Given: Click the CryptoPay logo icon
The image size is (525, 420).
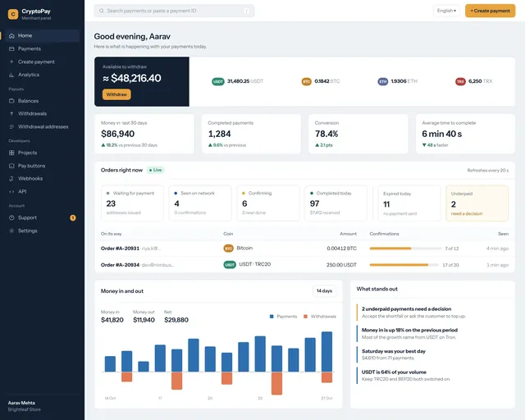Looking at the screenshot, I should (13, 14).
